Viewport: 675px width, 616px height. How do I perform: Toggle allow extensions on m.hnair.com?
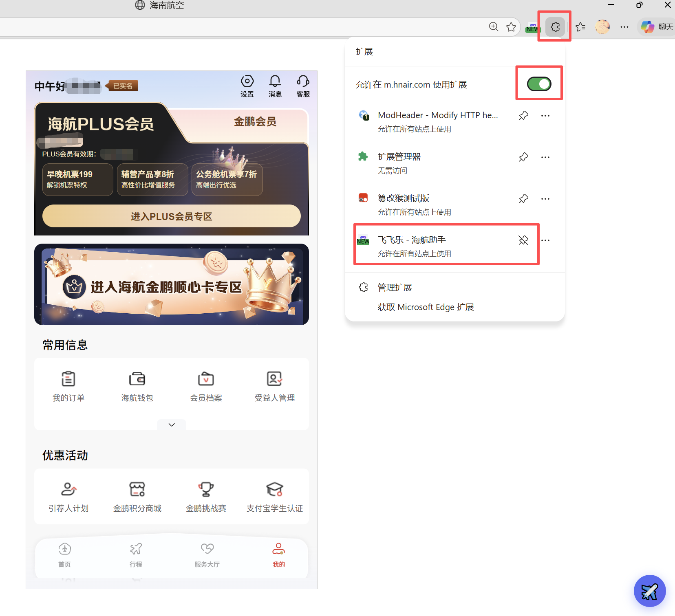[539, 84]
